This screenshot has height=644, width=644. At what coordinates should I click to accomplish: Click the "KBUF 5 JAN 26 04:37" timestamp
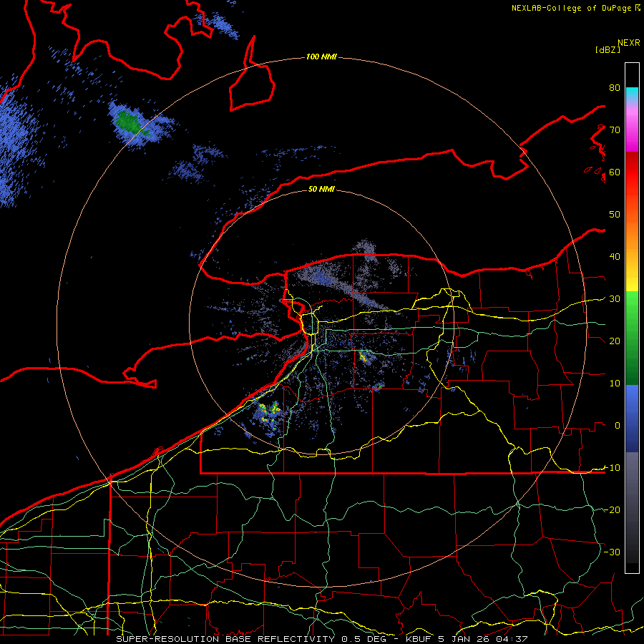click(x=467, y=639)
